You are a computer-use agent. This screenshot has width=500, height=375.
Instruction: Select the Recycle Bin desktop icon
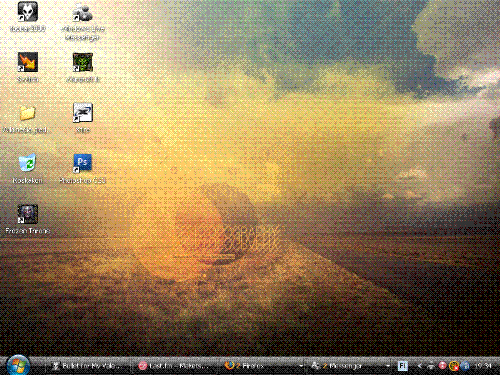pyautogui.click(x=27, y=169)
